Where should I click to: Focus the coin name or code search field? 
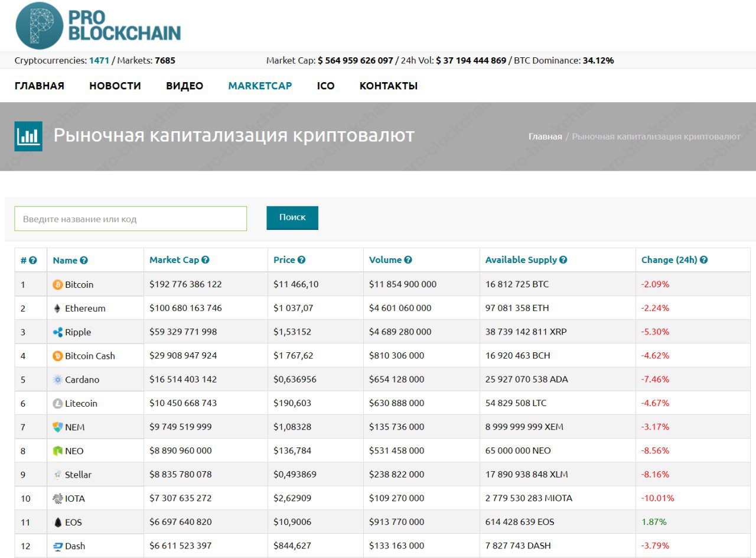coord(131,219)
